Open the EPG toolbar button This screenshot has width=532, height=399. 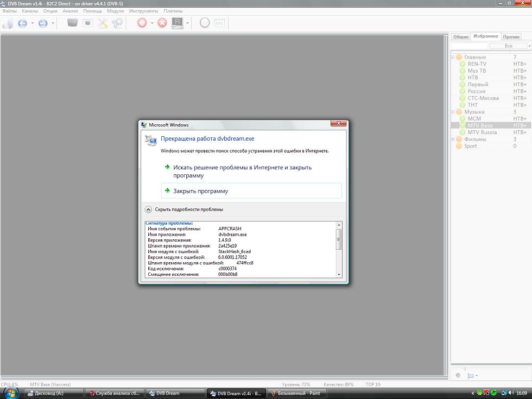(219, 23)
